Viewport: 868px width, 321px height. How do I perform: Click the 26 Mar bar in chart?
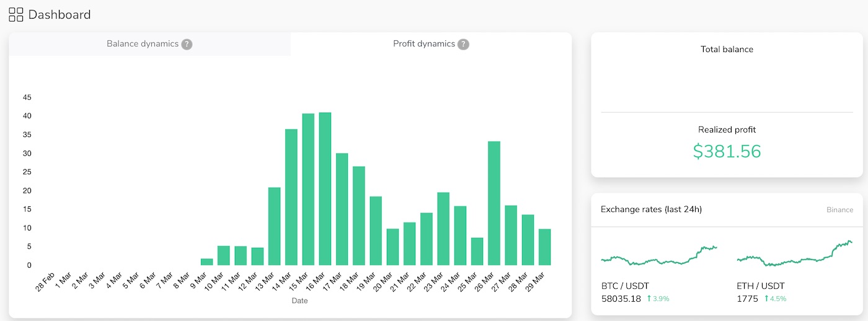point(494,203)
